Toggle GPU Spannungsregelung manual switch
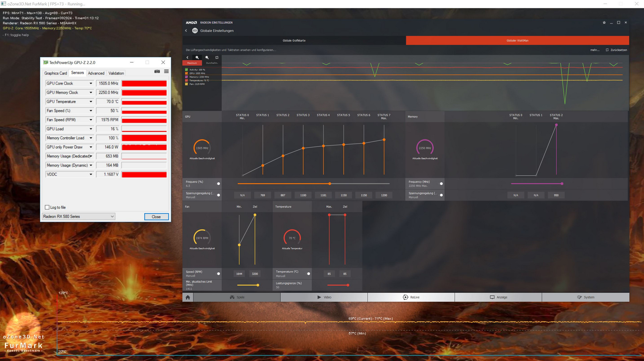 click(219, 195)
